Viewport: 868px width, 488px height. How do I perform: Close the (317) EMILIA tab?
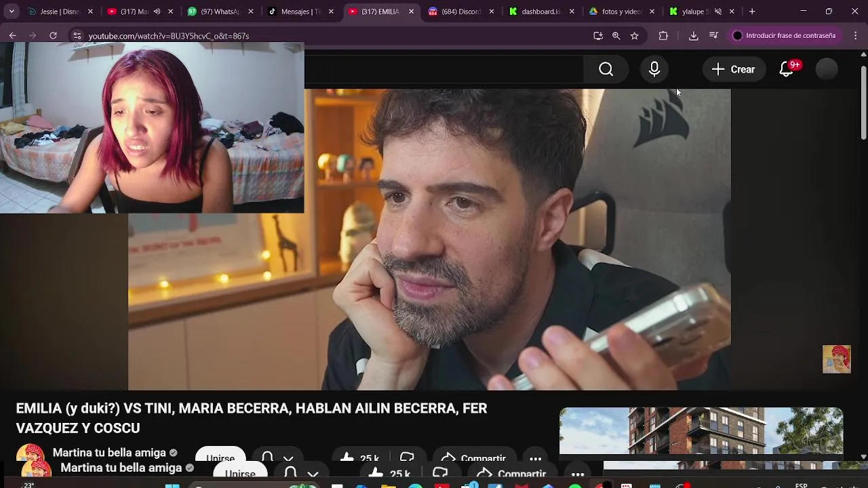[x=411, y=12]
